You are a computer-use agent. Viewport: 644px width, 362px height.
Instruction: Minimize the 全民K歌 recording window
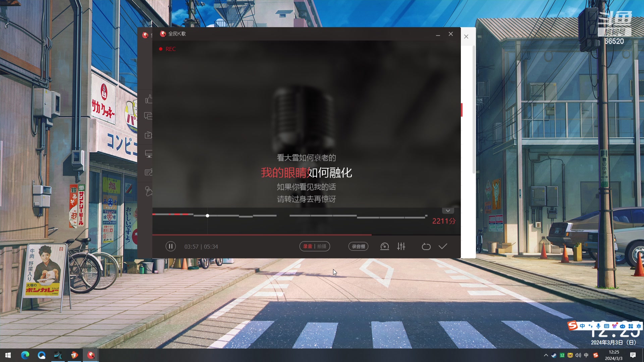pyautogui.click(x=438, y=34)
